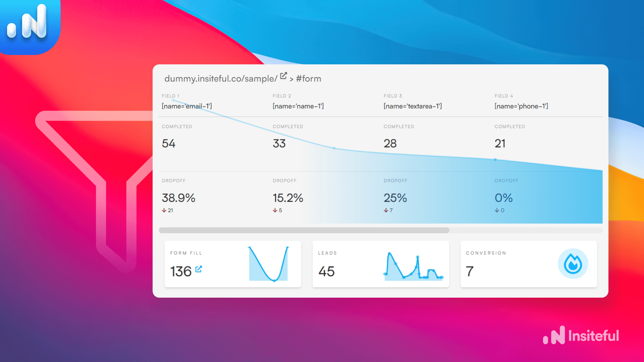
Task: Click the dummy.insiteful.co/sample/ URL link
Action: pos(221,78)
